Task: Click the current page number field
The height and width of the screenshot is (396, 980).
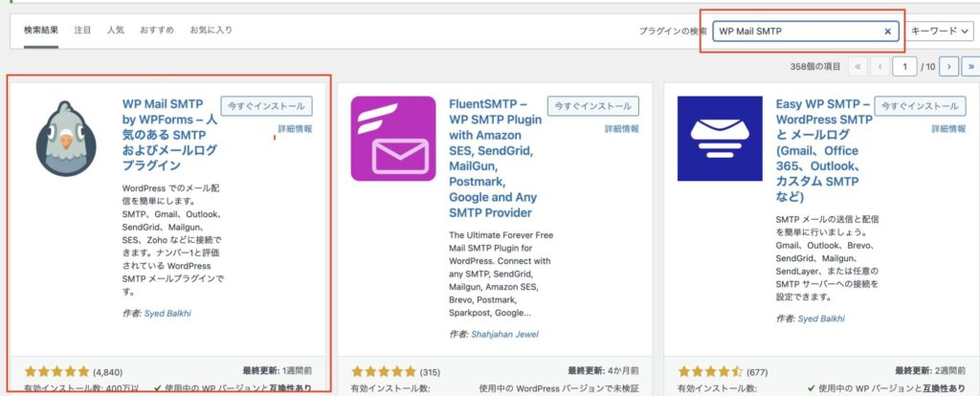Action: pyautogui.click(x=904, y=66)
